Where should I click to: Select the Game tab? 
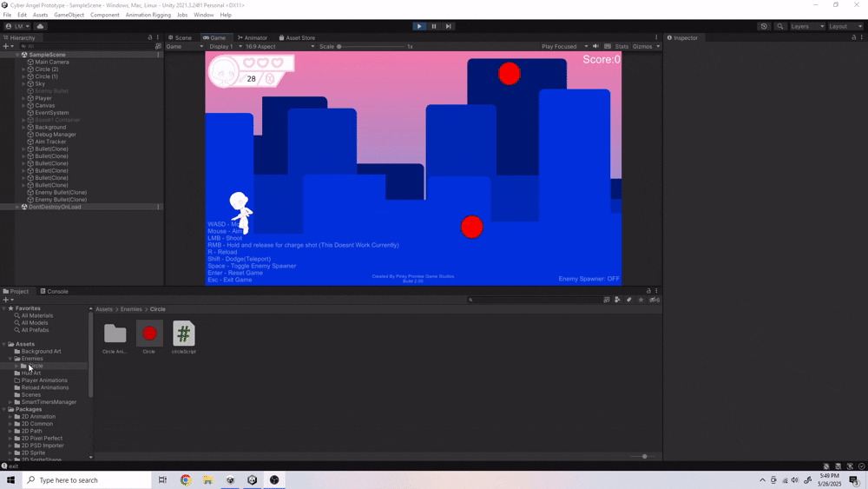click(214, 37)
